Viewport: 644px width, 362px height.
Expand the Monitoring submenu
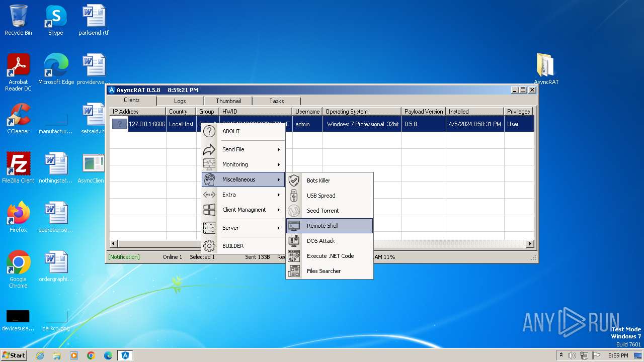click(x=243, y=164)
